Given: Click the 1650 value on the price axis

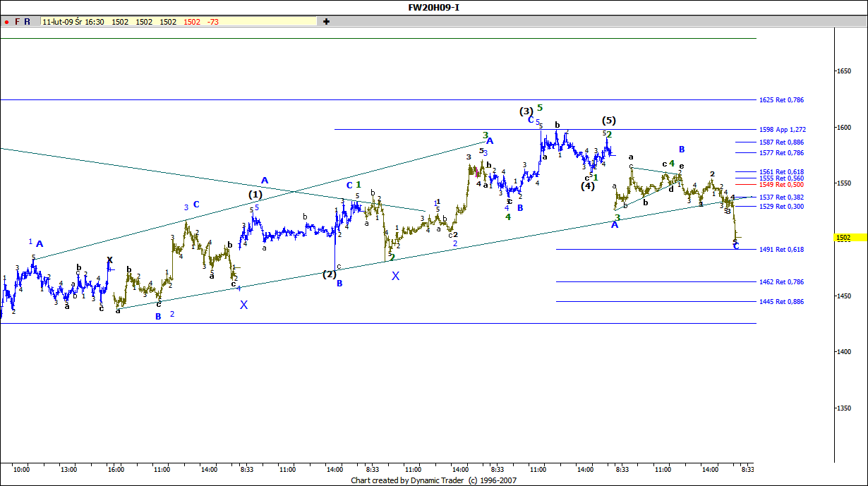Looking at the screenshot, I should point(844,71).
